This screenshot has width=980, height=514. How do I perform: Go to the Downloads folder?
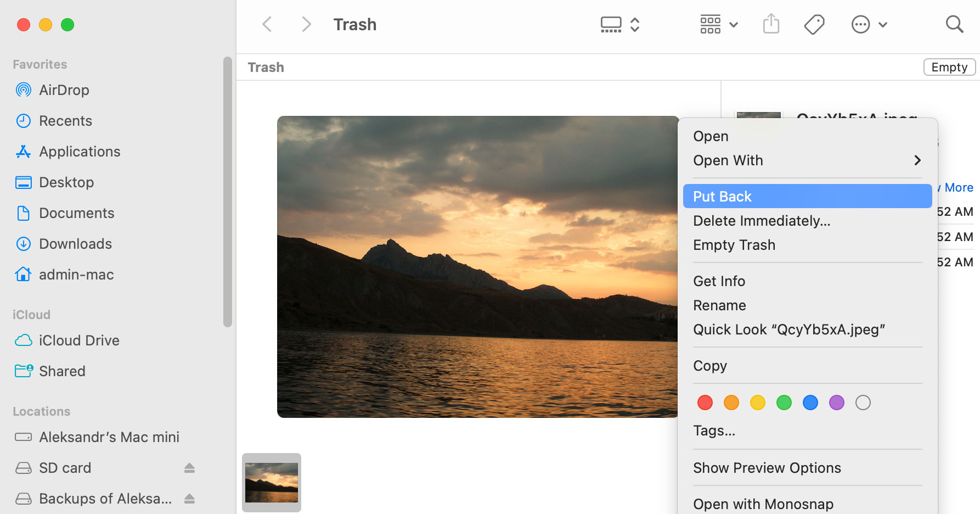click(75, 243)
